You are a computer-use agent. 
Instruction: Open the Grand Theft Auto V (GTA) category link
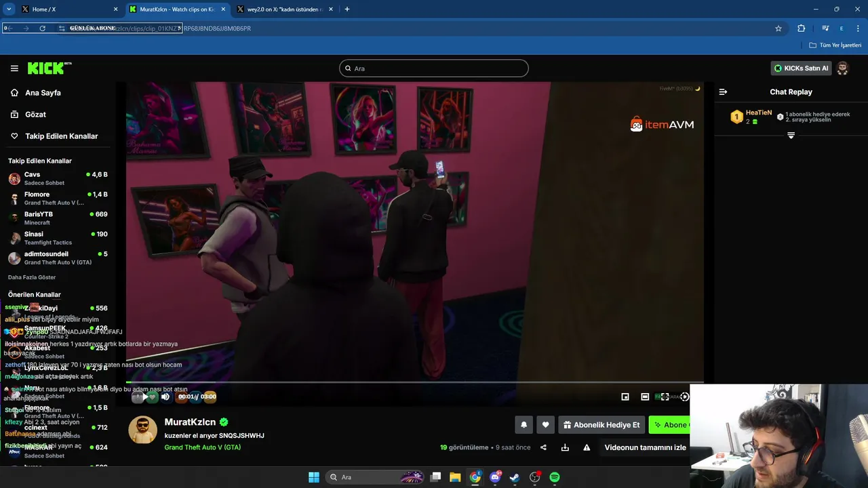pyautogui.click(x=202, y=447)
